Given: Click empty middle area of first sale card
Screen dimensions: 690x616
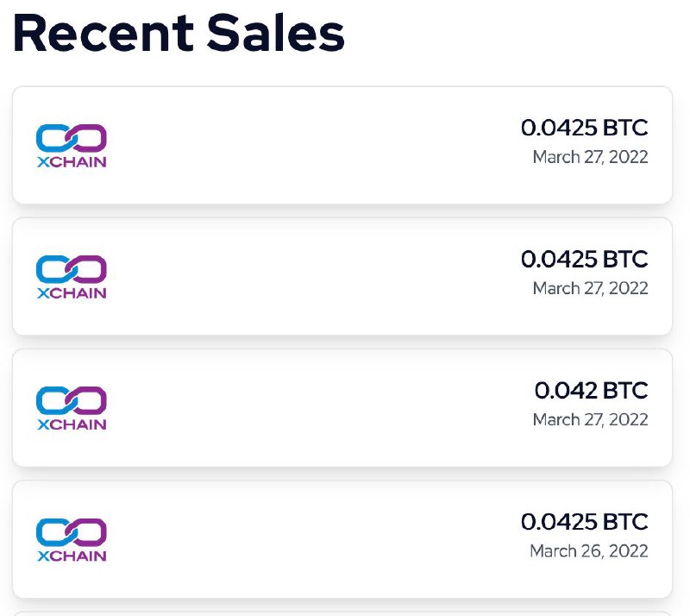Looking at the screenshot, I should tap(308, 145).
